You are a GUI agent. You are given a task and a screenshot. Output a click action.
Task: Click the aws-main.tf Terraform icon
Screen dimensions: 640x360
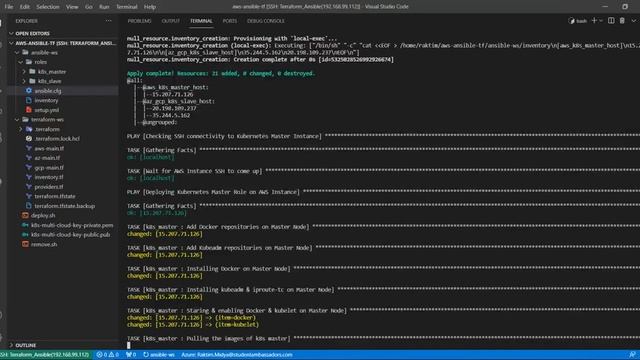pyautogui.click(x=29, y=148)
